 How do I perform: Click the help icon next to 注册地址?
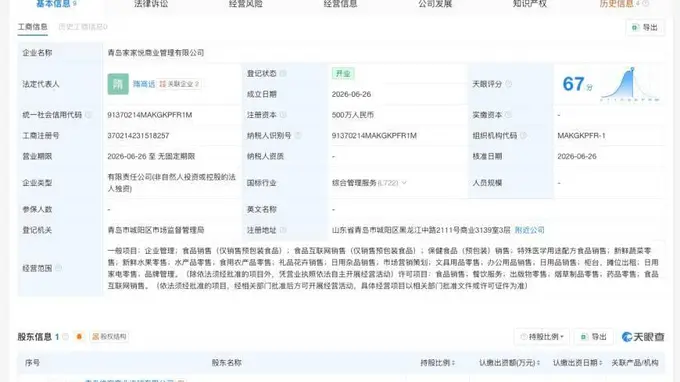coord(283,230)
